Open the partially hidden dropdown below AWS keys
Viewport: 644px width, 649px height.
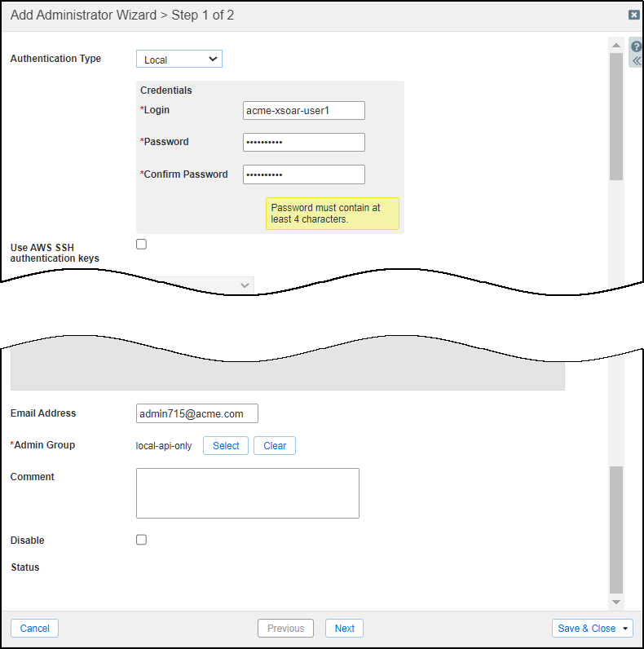[245, 284]
